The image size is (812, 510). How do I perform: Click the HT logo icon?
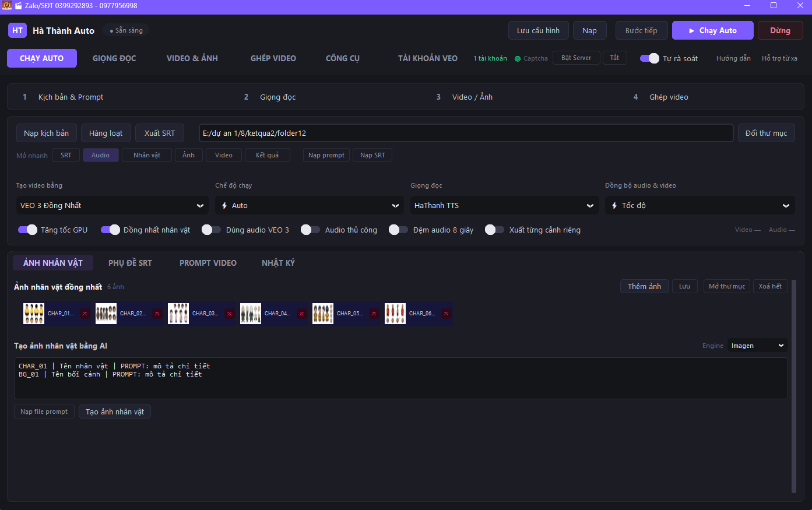(x=17, y=30)
